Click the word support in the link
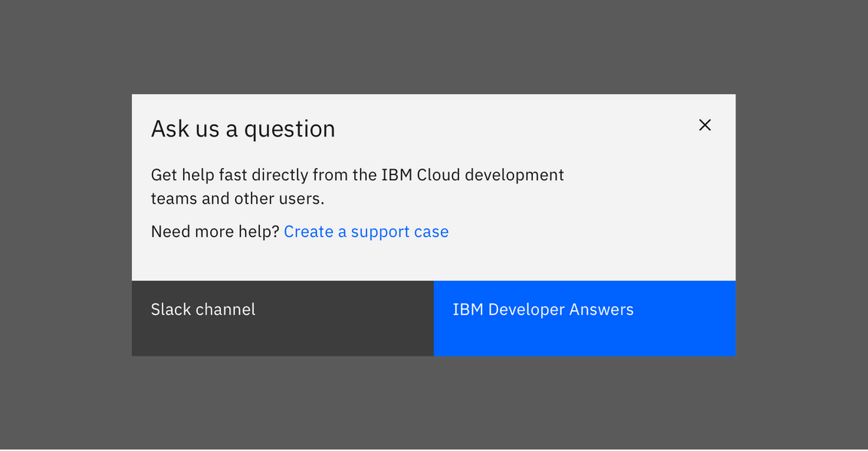 pos(380,232)
